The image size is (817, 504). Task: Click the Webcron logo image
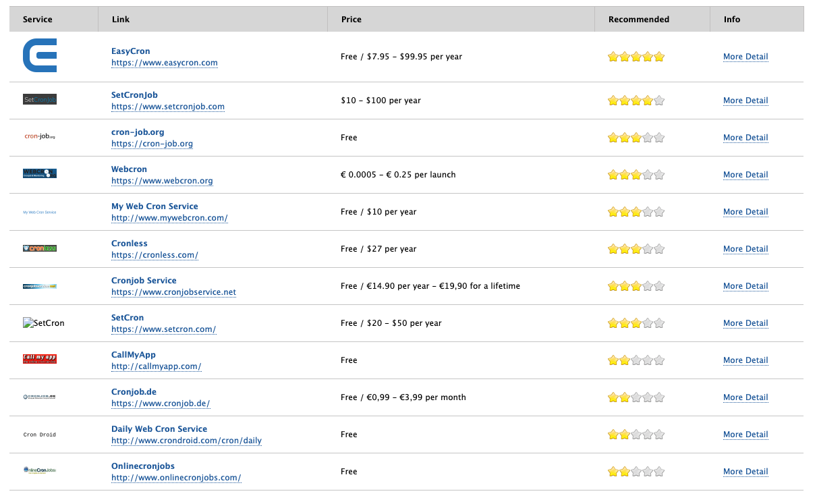(x=40, y=174)
